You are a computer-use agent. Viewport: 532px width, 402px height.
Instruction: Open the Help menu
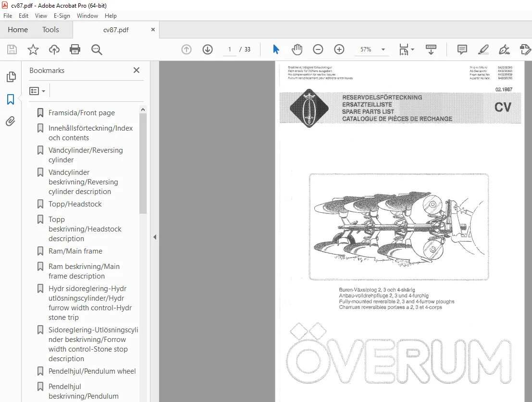111,15
